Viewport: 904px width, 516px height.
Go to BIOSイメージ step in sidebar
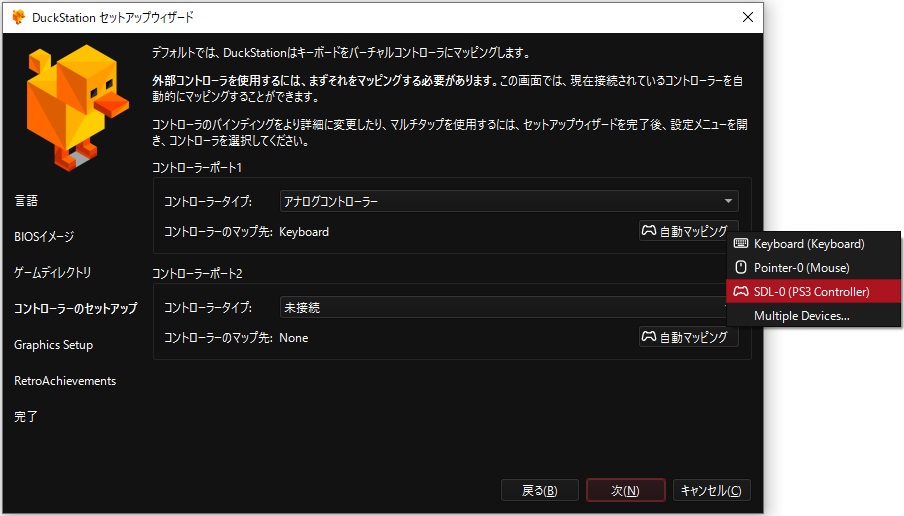(44, 236)
